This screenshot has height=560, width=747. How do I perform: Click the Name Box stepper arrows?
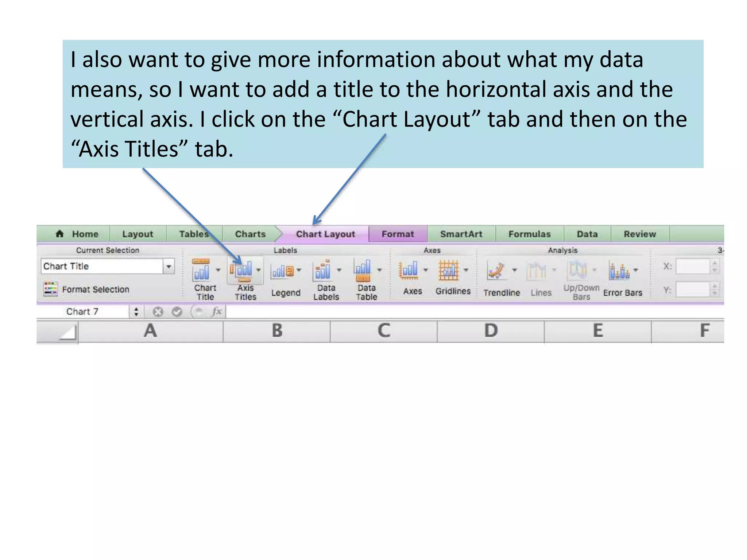coord(136,312)
